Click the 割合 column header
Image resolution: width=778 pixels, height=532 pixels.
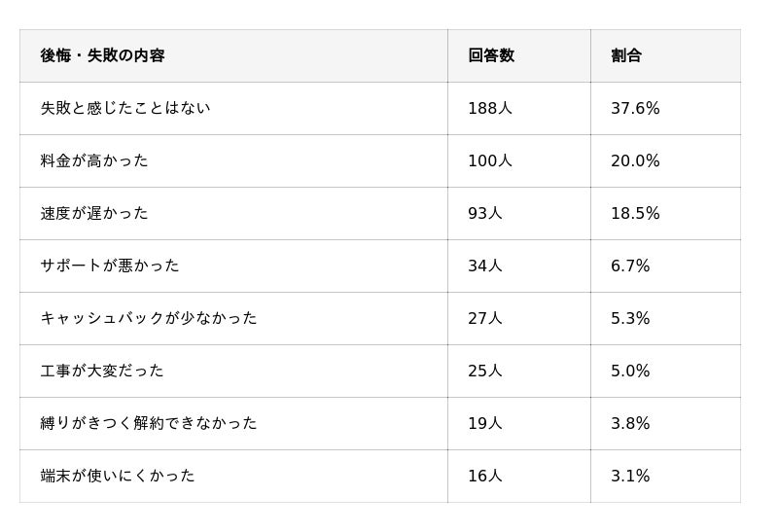(626, 56)
